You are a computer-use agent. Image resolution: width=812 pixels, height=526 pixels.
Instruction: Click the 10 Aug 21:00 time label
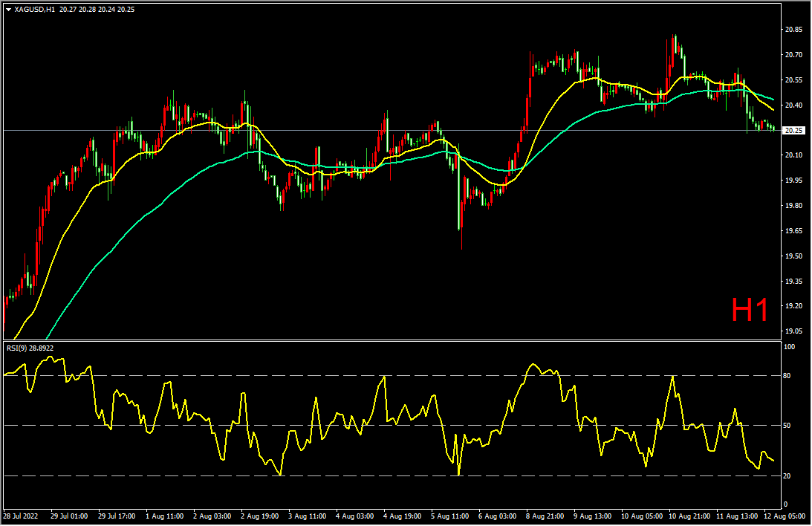(x=689, y=516)
